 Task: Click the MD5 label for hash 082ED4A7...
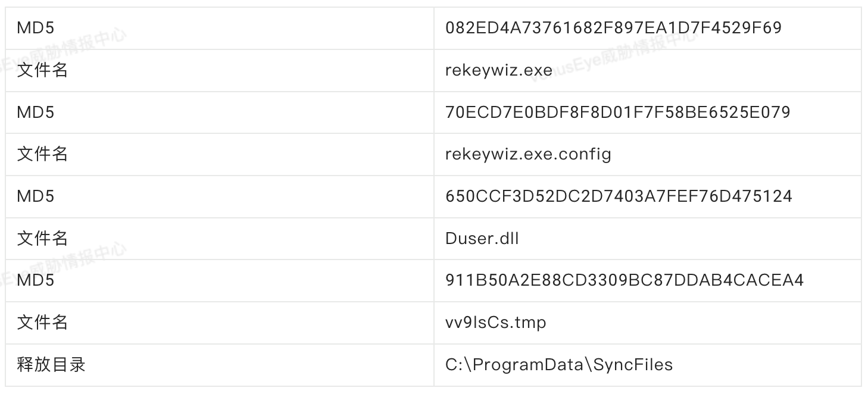(x=35, y=28)
